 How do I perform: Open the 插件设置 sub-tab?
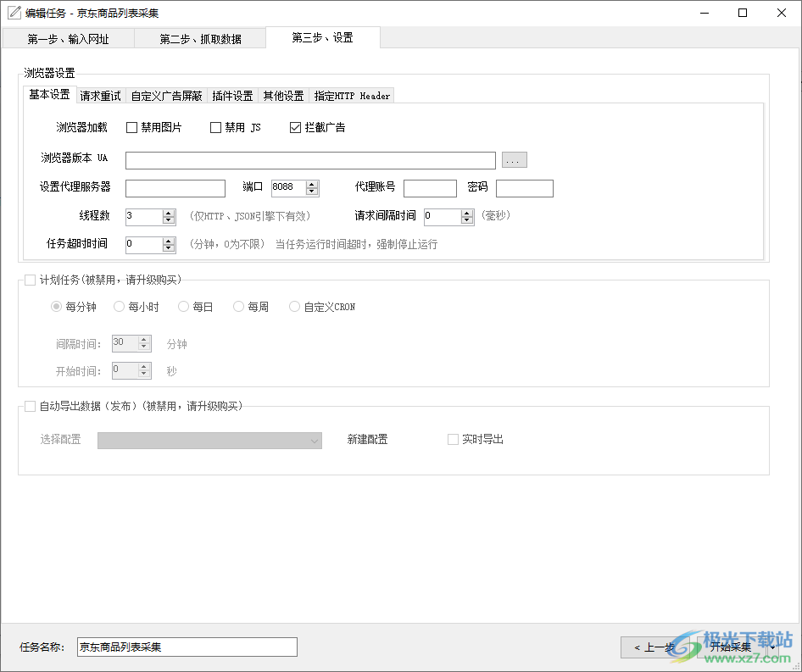pos(232,96)
